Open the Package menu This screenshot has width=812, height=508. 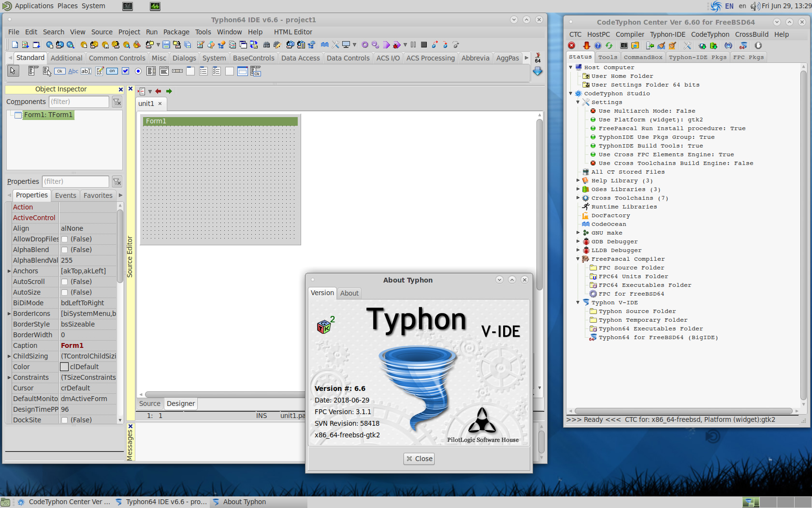point(176,32)
